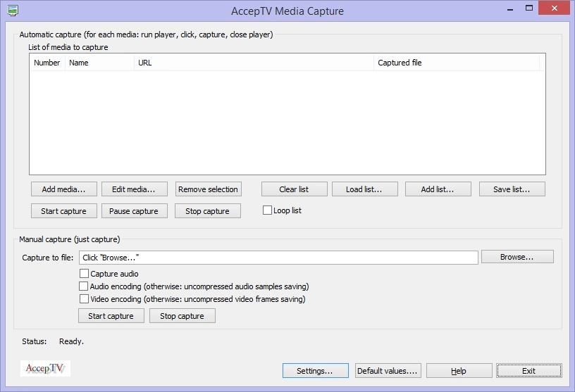Open the Help button

pos(459,371)
